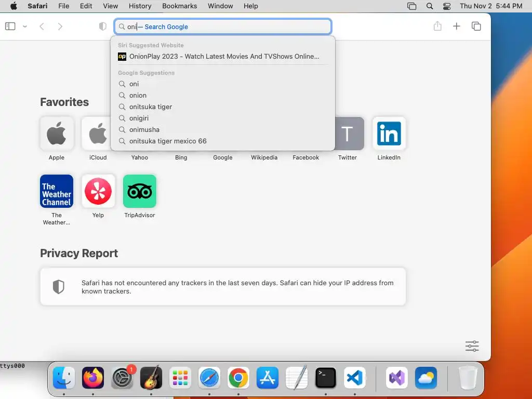Open the Apple favorite
Image resolution: width=532 pixels, height=399 pixels.
(x=56, y=134)
